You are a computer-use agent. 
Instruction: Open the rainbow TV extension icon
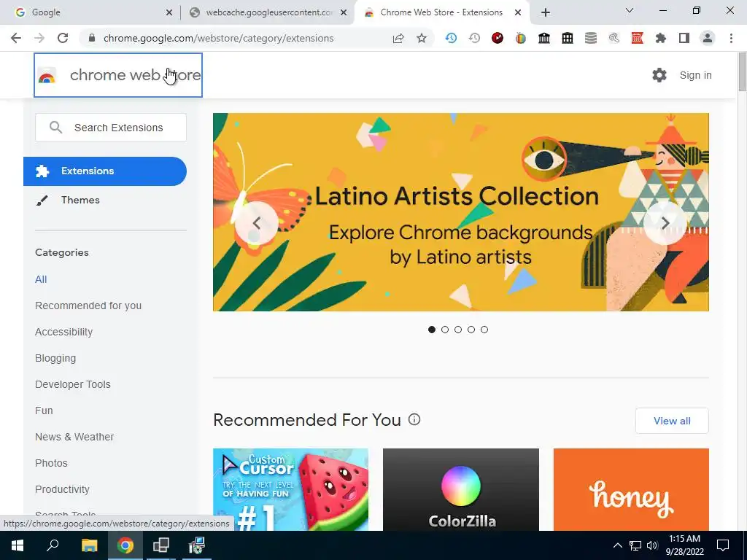tap(521, 38)
